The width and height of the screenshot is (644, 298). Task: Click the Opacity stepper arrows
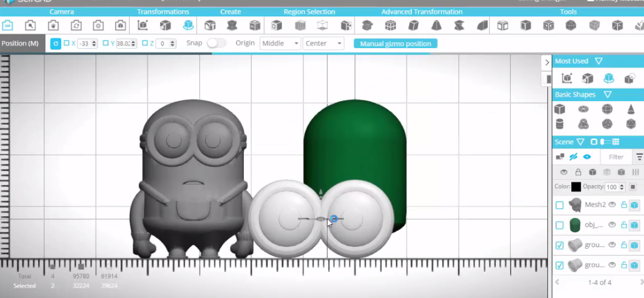click(x=622, y=187)
